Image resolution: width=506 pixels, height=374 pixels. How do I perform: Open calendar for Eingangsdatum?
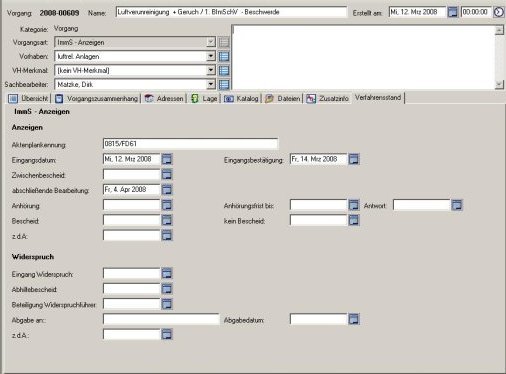pyautogui.click(x=167, y=159)
